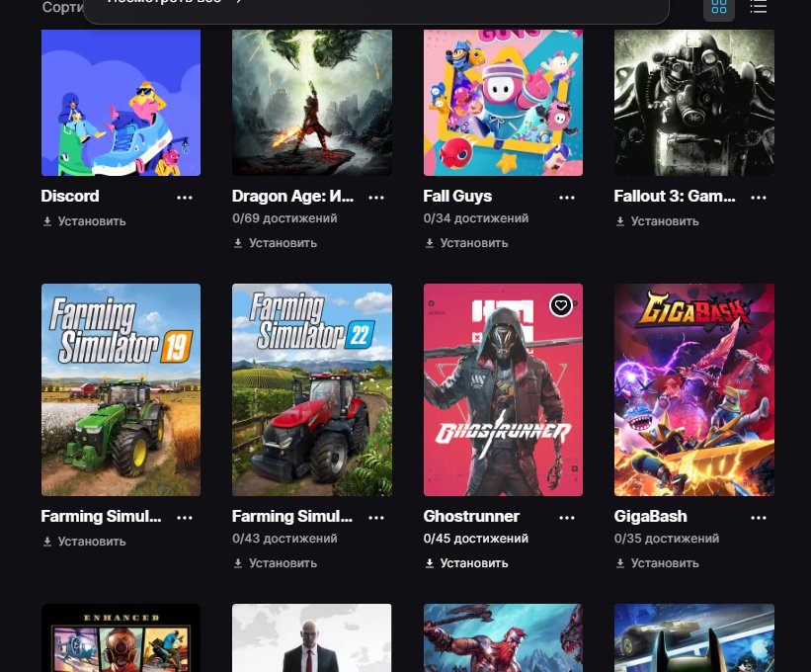Add Ghostrunner to favorites with heart icon
Viewport: 811px width, 672px height.
click(x=561, y=305)
